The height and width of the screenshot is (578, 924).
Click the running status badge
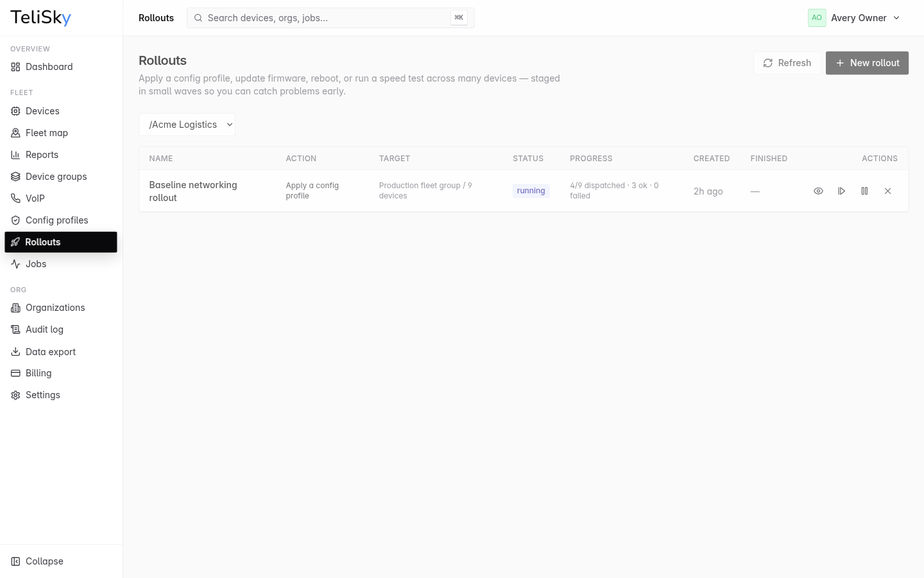531,191
